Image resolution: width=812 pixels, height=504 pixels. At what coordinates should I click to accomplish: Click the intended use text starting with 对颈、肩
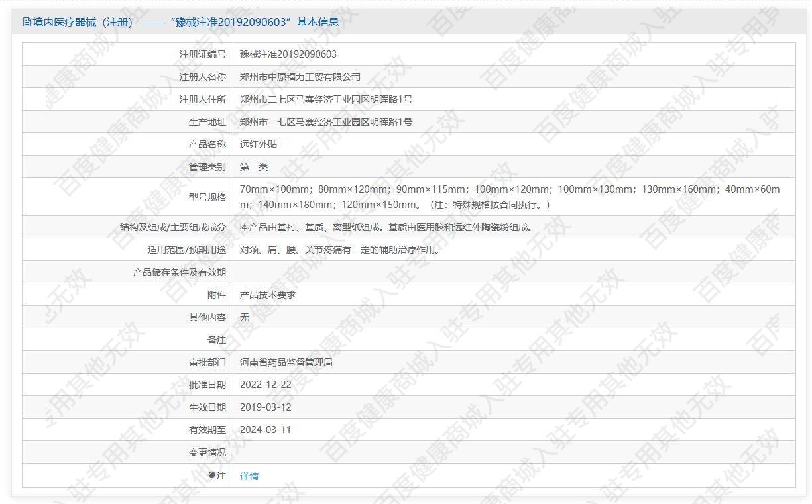[x=340, y=250]
